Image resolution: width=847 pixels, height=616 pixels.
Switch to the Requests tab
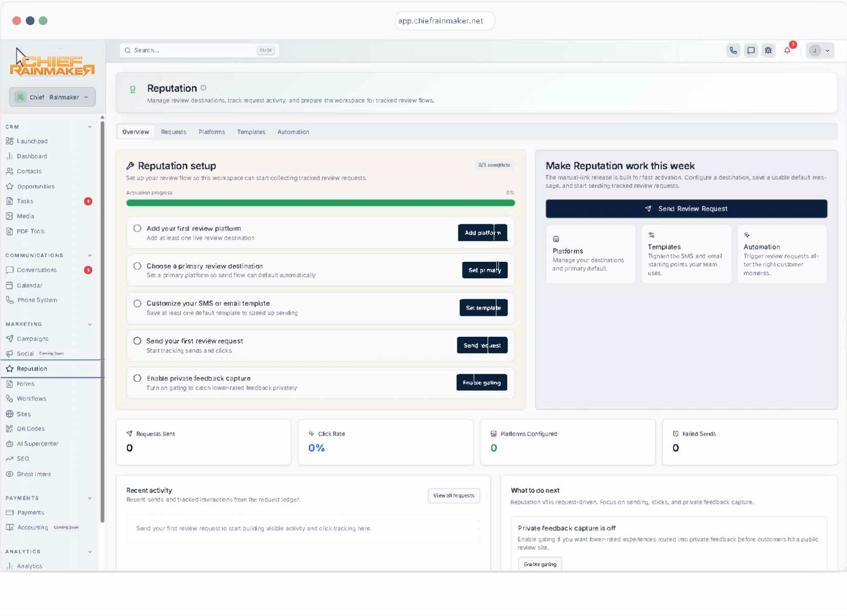tap(174, 132)
